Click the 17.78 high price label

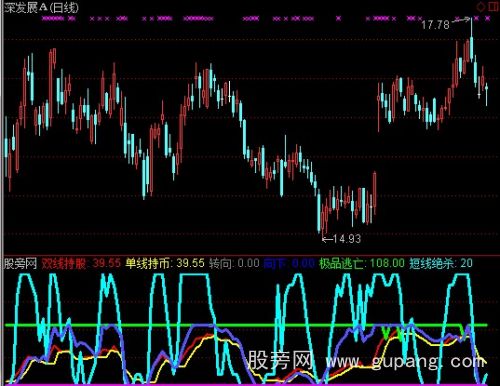tap(435, 25)
